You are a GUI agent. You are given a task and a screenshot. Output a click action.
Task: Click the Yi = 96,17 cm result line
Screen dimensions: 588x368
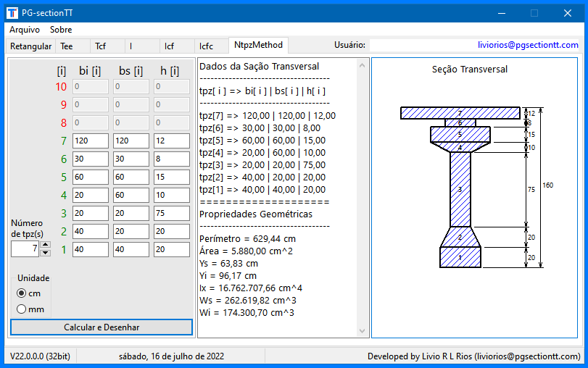(x=228, y=276)
